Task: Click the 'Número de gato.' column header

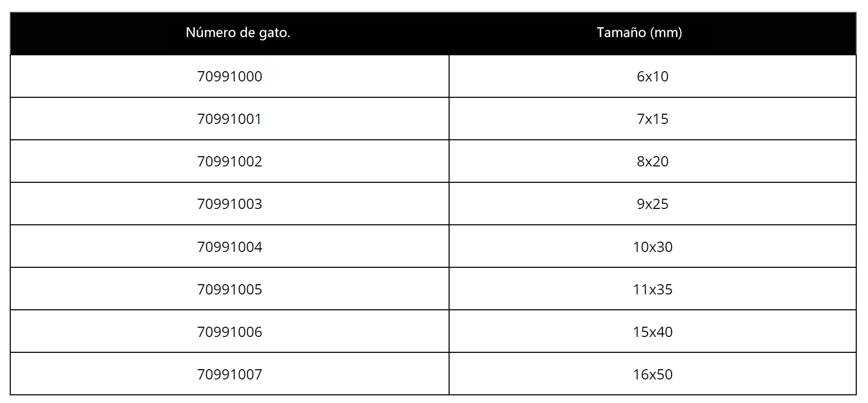Action: (229, 33)
